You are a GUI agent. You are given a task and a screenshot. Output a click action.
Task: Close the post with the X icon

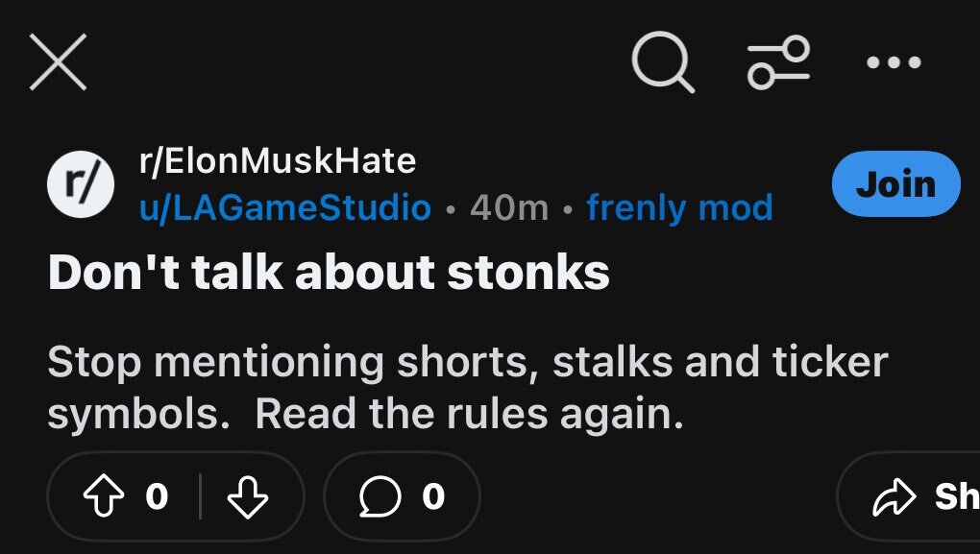point(58,62)
